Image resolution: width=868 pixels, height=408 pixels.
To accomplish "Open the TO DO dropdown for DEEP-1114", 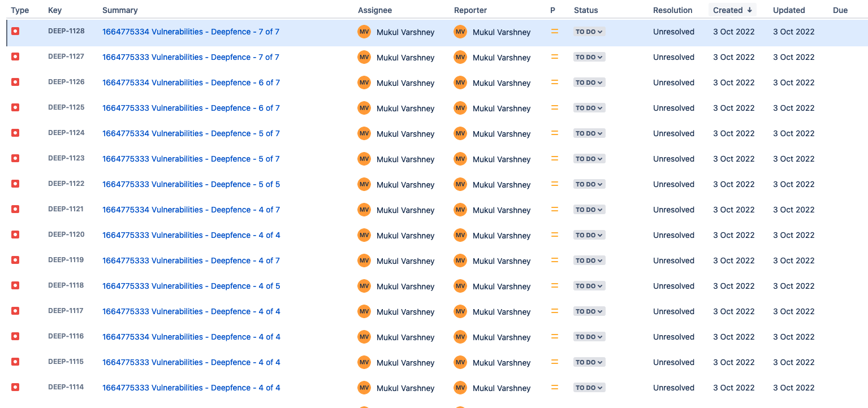I will pos(589,388).
